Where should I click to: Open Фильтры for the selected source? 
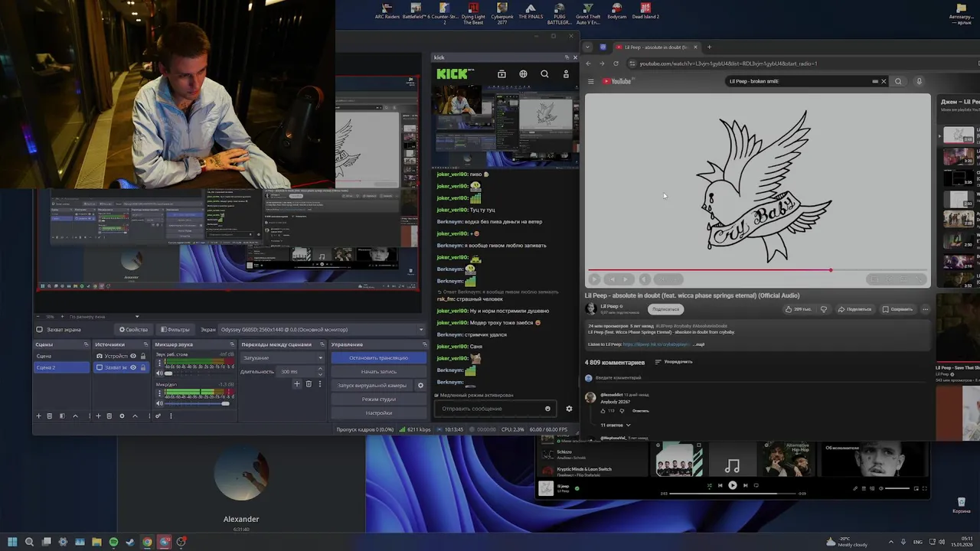pos(175,330)
